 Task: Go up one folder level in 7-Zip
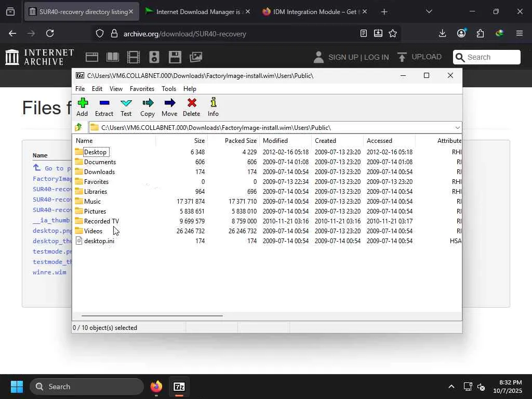tap(78, 127)
